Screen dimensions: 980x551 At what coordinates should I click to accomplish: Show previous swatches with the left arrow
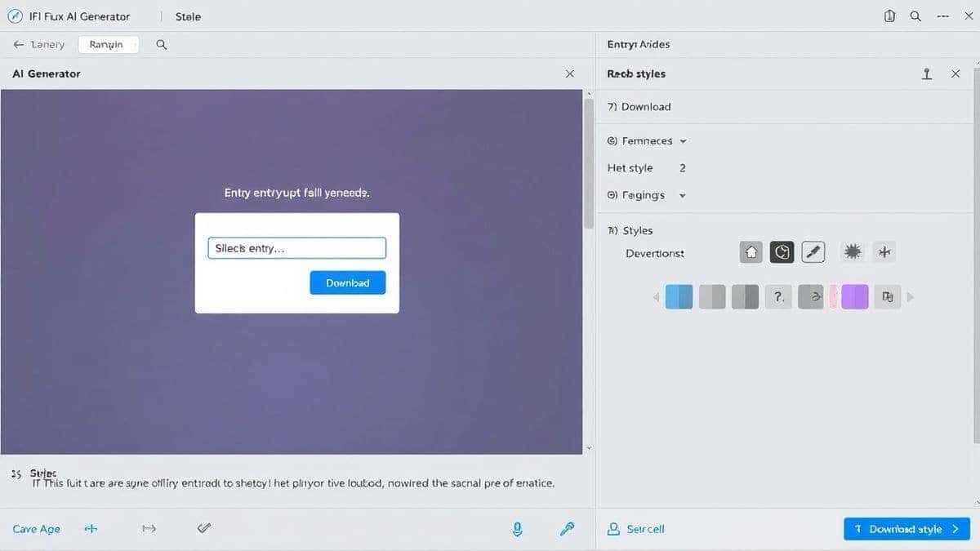click(x=656, y=297)
